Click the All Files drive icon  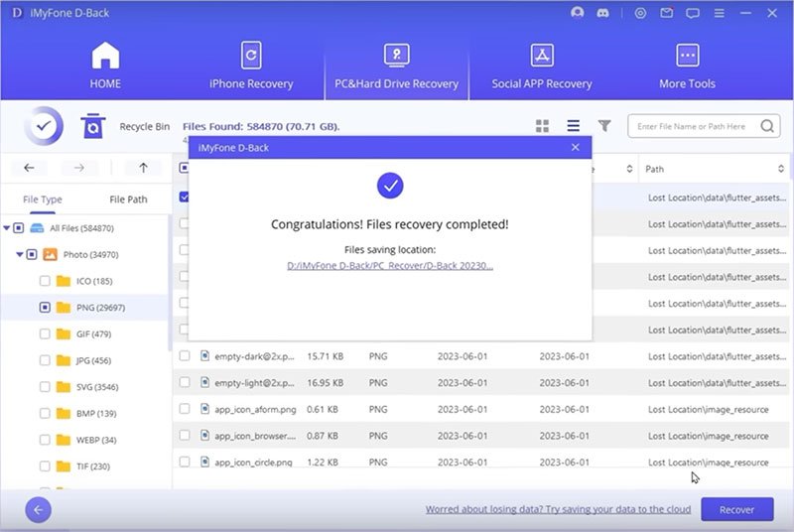37,227
